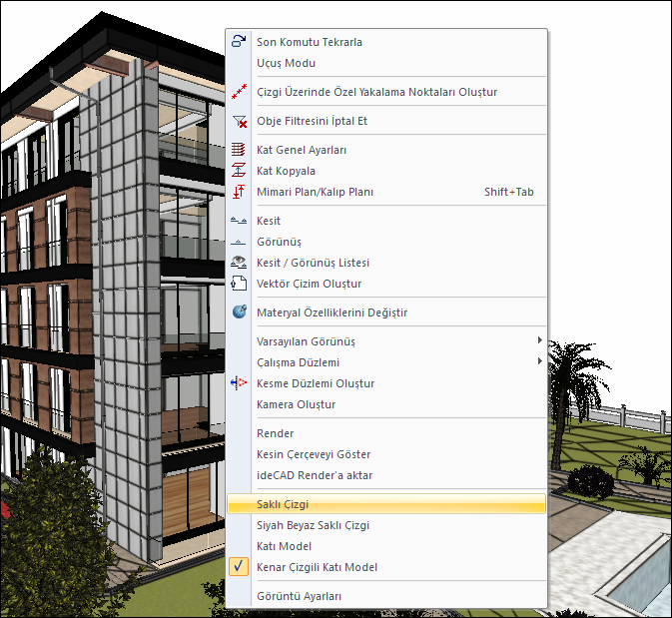Click the Kat Kopyala icon
This screenshot has height=618, width=672.
click(239, 171)
